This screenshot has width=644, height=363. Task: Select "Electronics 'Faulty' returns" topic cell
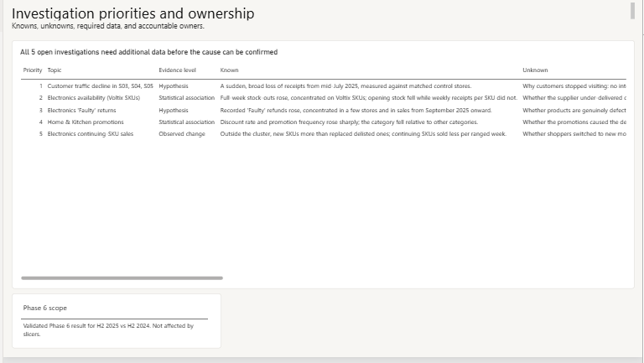81,111
